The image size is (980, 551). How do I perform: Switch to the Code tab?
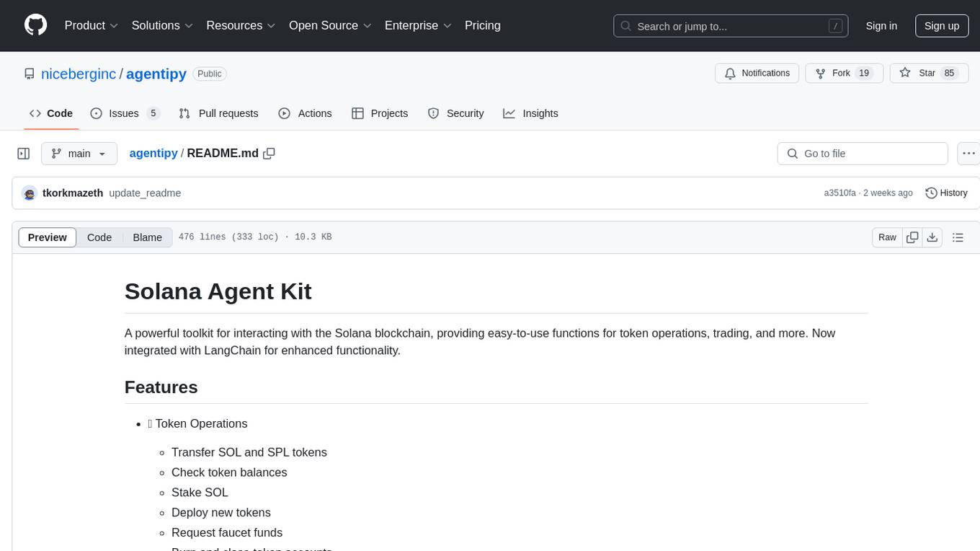point(51,113)
